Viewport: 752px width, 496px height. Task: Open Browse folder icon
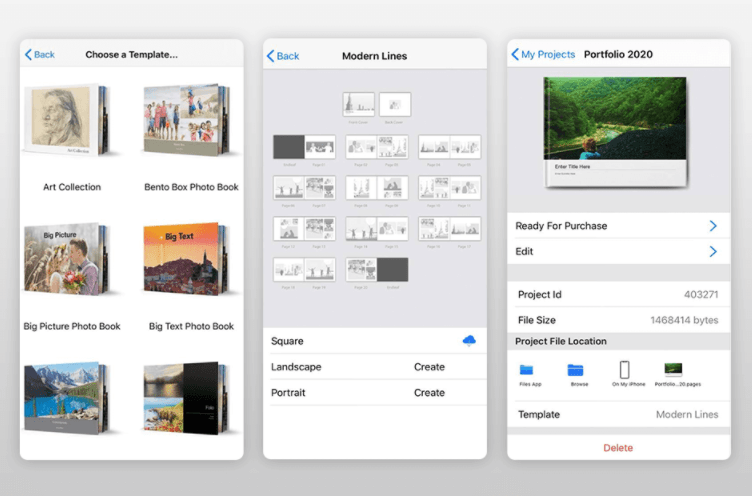point(575,370)
